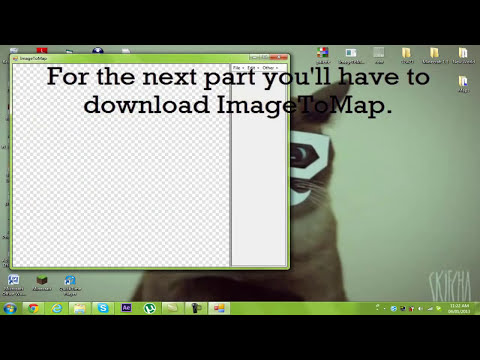
Task: Launch Google Chrome from the taskbar
Action: click(33, 308)
